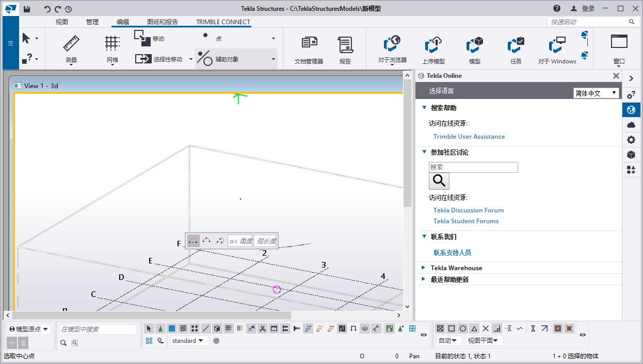Image resolution: width=643 pixels, height=364 pixels.
Task: Open the Tekla Discussion Forum link
Action: [469, 210]
